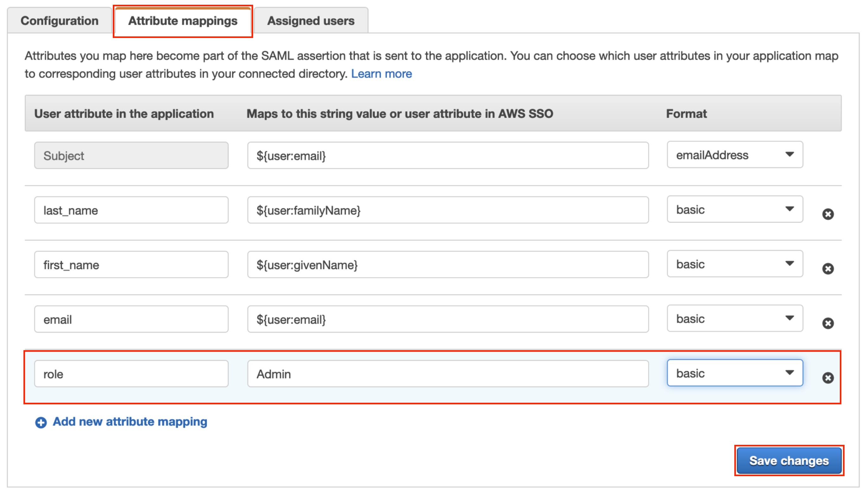Edit the ${user:familyName} mapping field
868x492 pixels.
[448, 210]
